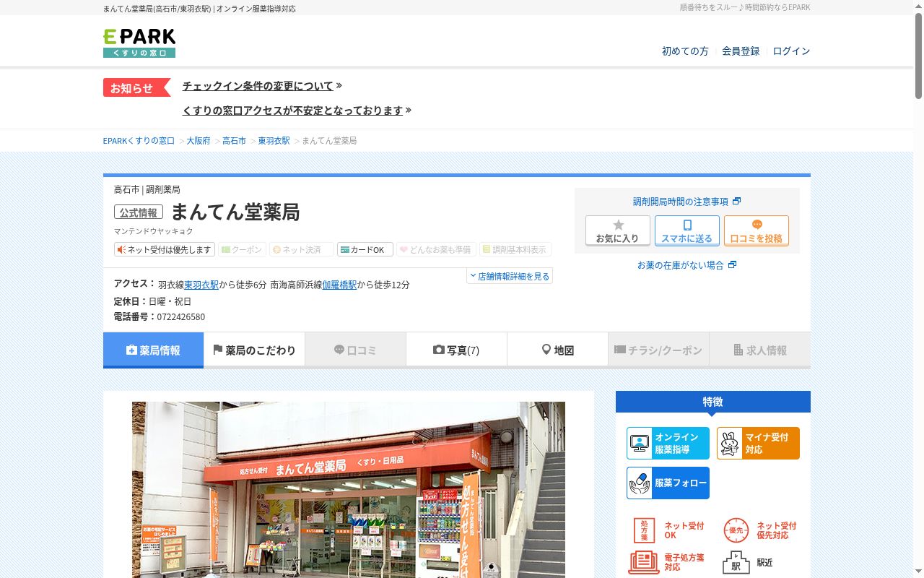The height and width of the screenshot is (578, 924).
Task: Go to the 東羽衣駅 breadcrumb
Action: [x=274, y=141]
